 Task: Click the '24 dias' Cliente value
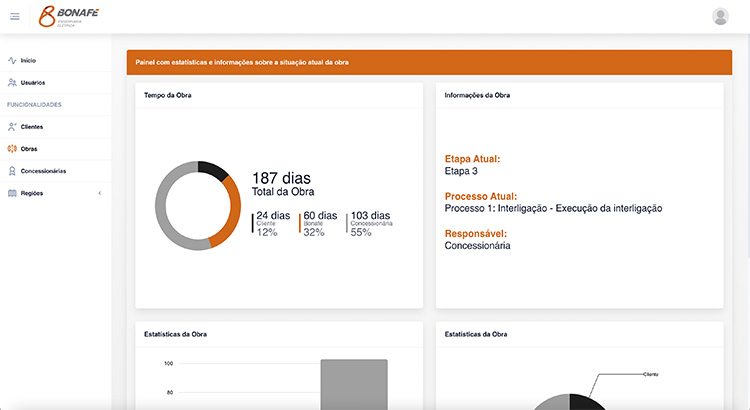273,216
